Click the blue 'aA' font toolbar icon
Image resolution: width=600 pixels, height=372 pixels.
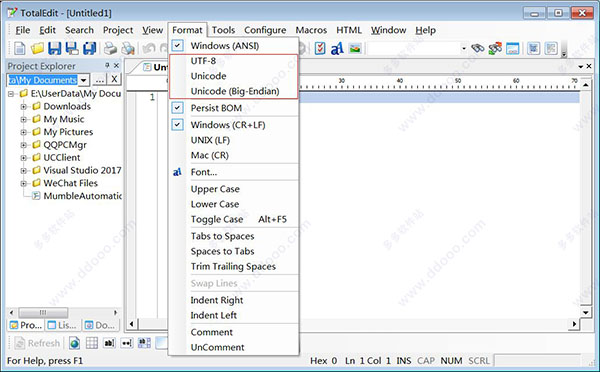(337, 49)
